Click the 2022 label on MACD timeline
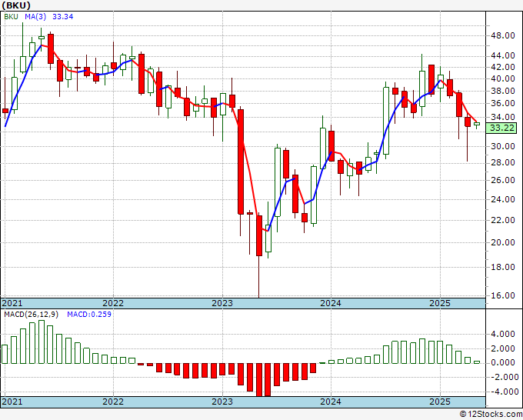The width and height of the screenshot is (523, 420). (113, 402)
